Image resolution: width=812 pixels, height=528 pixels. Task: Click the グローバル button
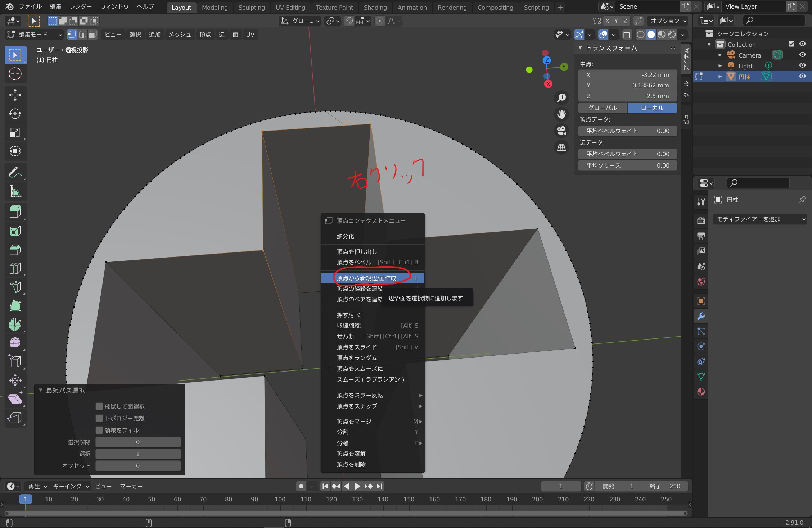pos(603,108)
